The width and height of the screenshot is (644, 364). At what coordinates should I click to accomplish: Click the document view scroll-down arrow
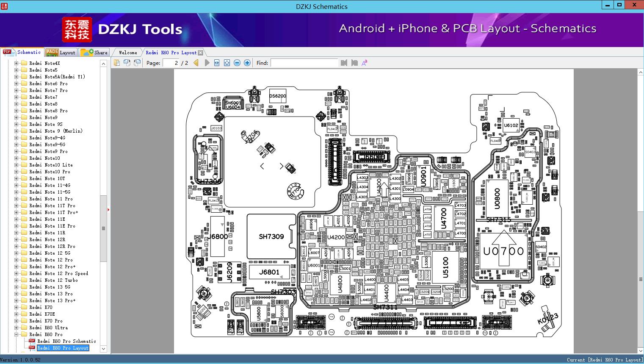point(641,351)
